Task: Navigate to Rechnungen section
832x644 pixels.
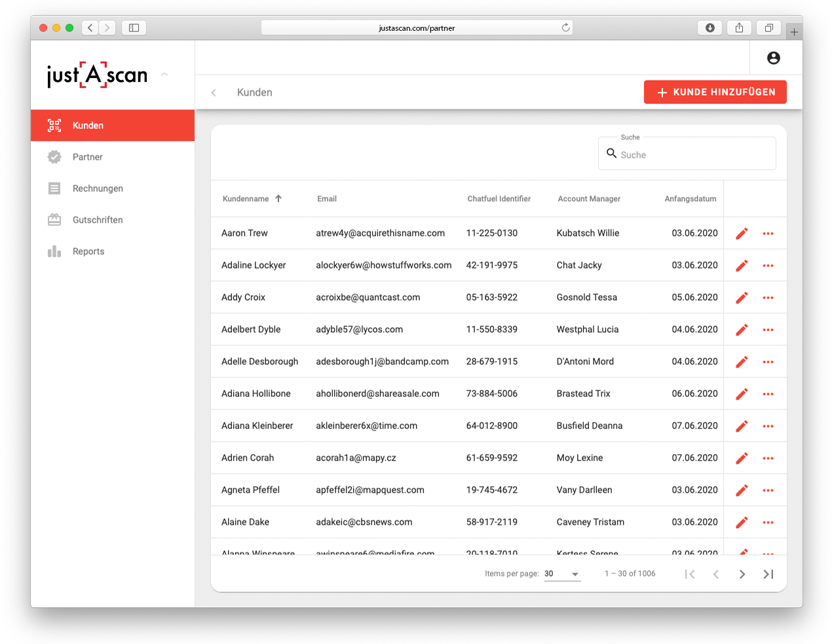Action: [98, 189]
